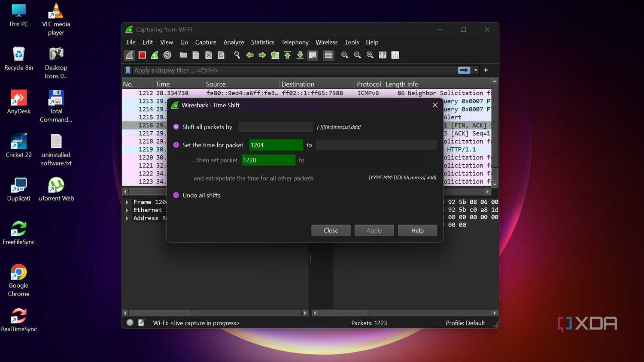Open VLC media player desktop icon
This screenshot has height=362, width=644.
(56, 19)
